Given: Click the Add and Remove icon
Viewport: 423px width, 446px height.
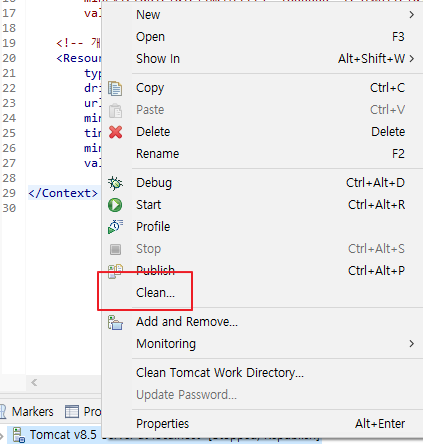Looking at the screenshot, I should (115, 322).
